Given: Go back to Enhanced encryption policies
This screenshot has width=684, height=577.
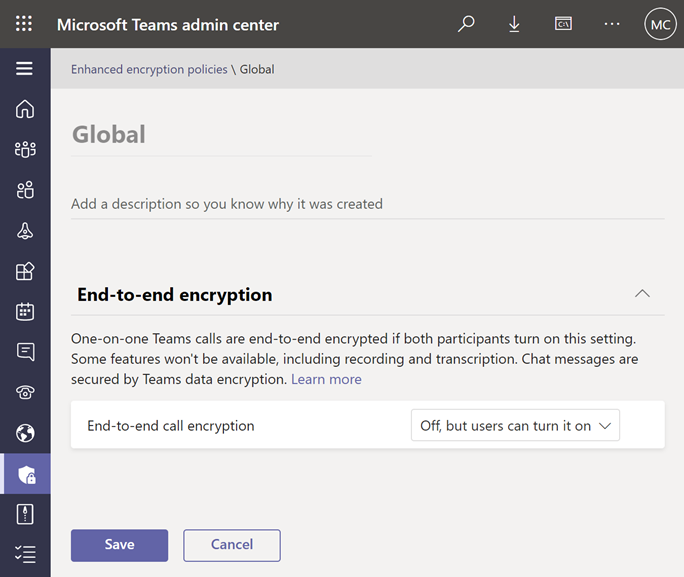Looking at the screenshot, I should coord(149,69).
